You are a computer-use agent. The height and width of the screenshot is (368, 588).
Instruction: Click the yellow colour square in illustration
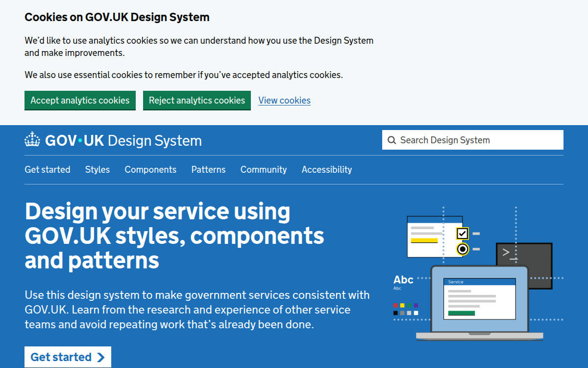402,305
